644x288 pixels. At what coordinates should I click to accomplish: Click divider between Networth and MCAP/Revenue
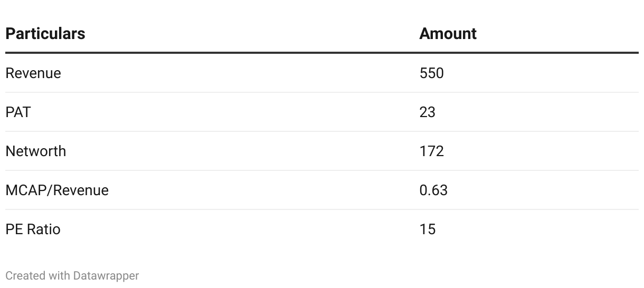[x=322, y=170]
